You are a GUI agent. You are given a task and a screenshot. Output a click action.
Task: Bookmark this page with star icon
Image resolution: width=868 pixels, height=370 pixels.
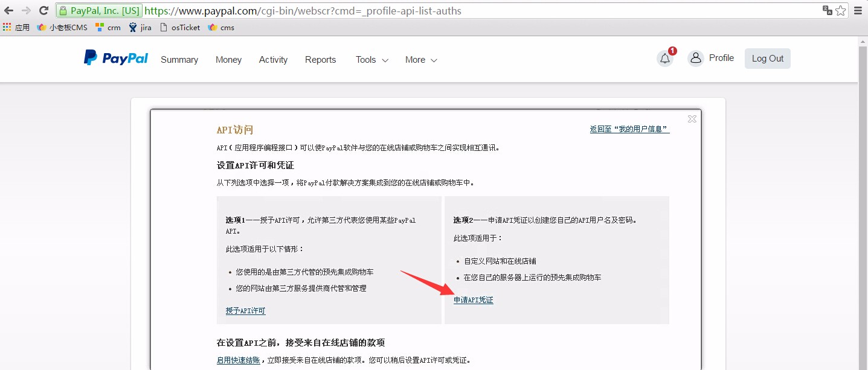coord(841,10)
